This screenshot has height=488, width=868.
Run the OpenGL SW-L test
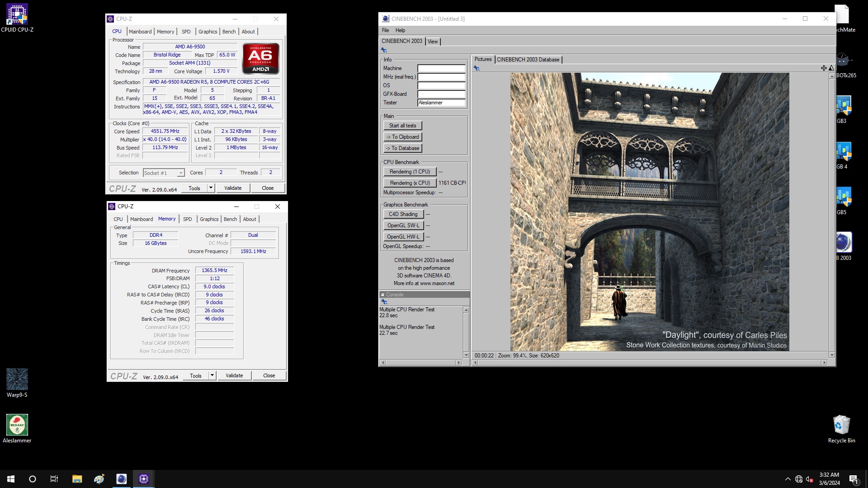(403, 225)
